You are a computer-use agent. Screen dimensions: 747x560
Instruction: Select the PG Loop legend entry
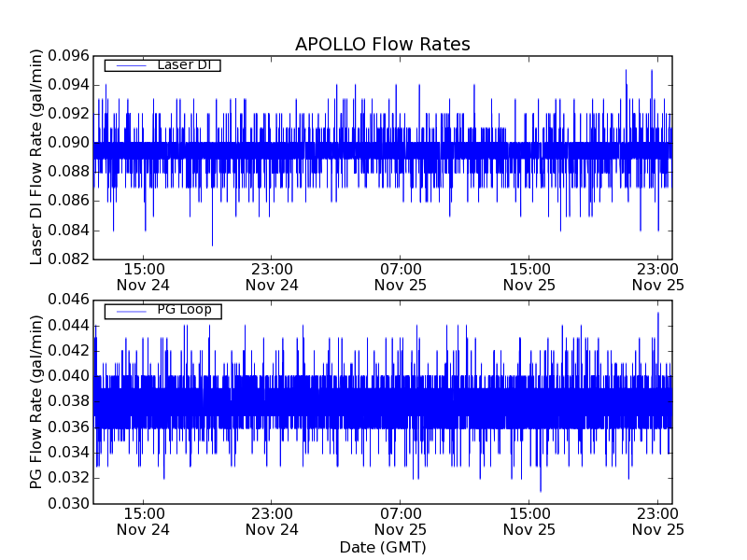point(183,310)
